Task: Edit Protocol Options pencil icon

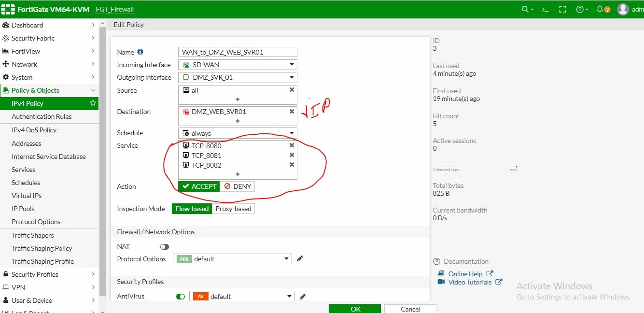Action: click(x=300, y=259)
